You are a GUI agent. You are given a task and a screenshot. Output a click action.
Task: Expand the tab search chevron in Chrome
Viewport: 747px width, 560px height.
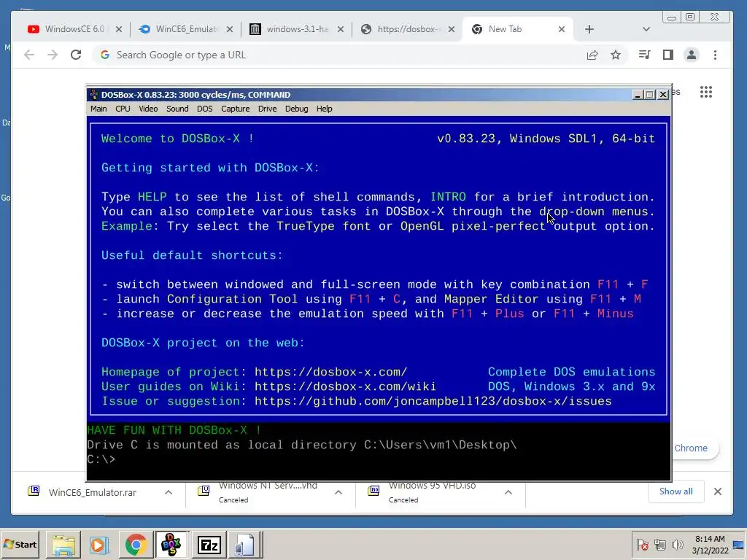(646, 29)
